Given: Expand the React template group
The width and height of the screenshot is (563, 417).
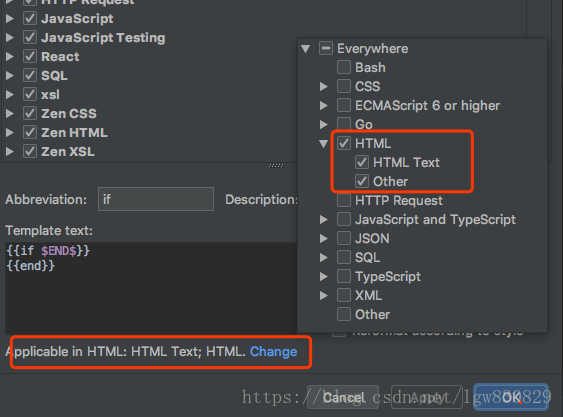Looking at the screenshot, I should pos(10,56).
